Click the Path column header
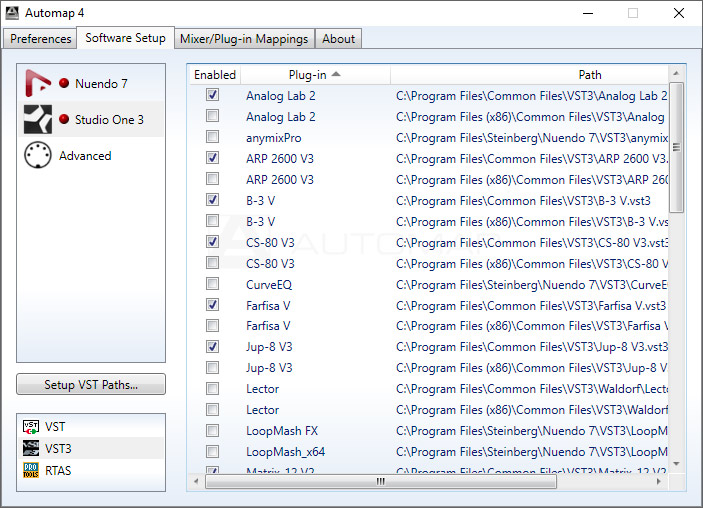Screen dimensions: 703x508 [x=590, y=74]
